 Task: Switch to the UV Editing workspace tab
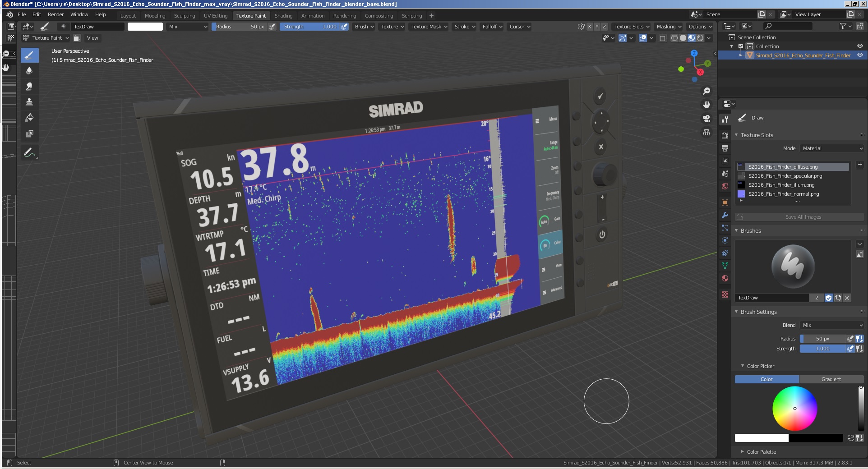tap(216, 16)
